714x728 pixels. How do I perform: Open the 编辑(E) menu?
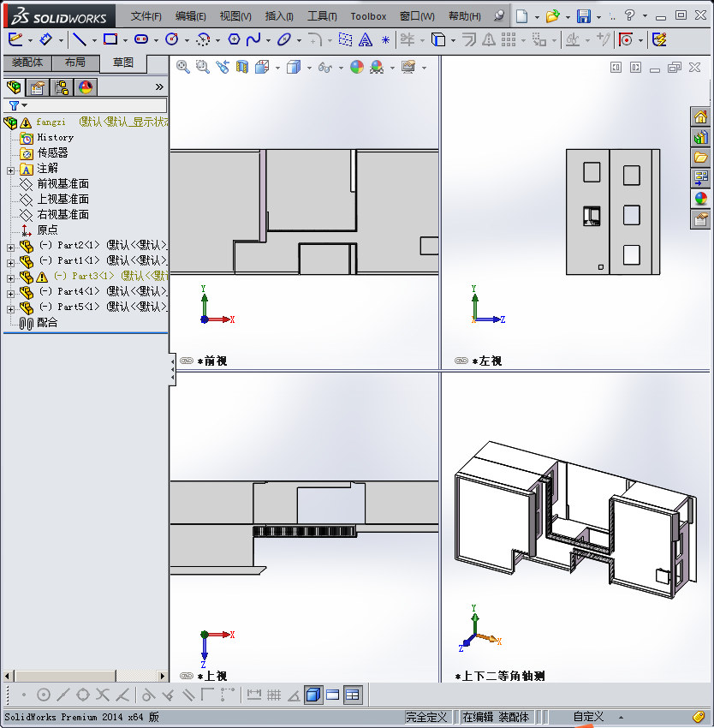point(190,16)
